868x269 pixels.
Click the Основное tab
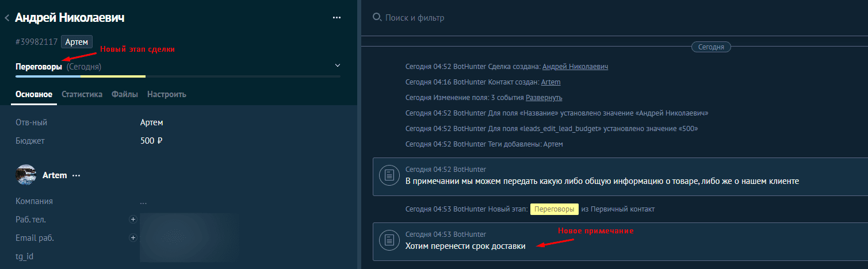point(34,94)
